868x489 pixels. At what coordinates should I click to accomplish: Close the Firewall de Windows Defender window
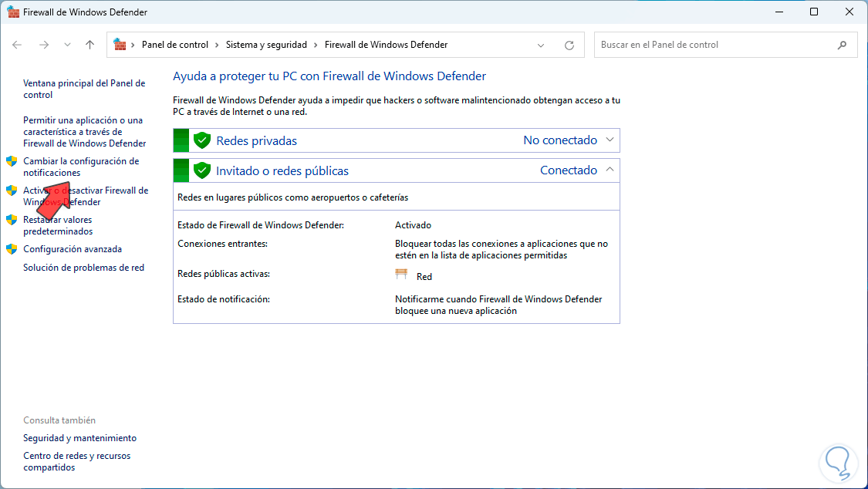point(849,12)
